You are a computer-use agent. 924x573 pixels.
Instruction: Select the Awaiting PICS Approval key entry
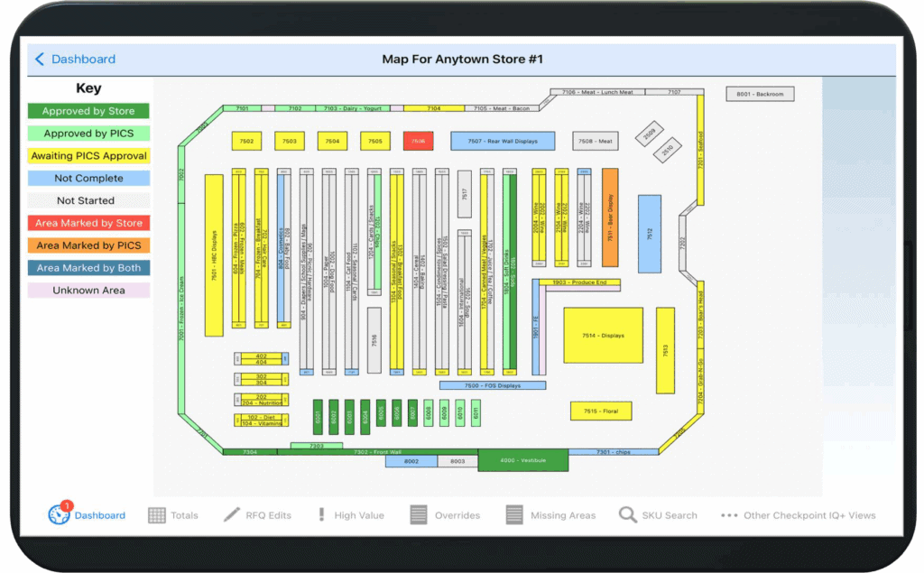(88, 155)
